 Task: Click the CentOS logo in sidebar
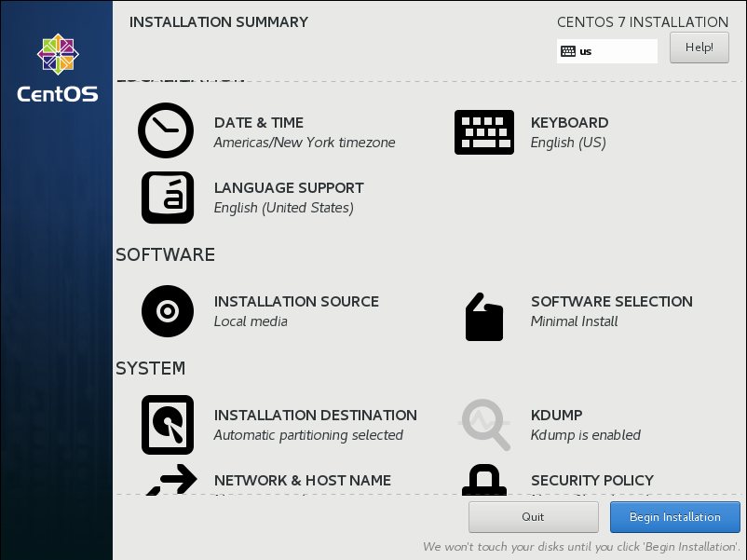click(58, 68)
